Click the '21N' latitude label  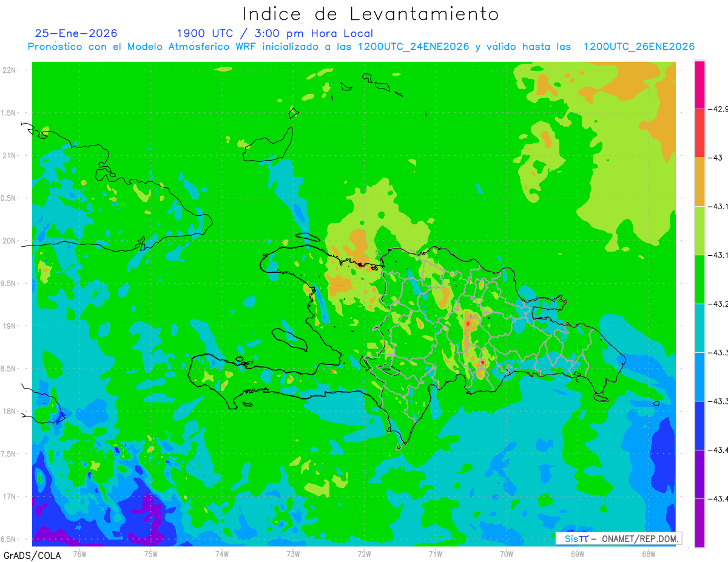[9, 155]
